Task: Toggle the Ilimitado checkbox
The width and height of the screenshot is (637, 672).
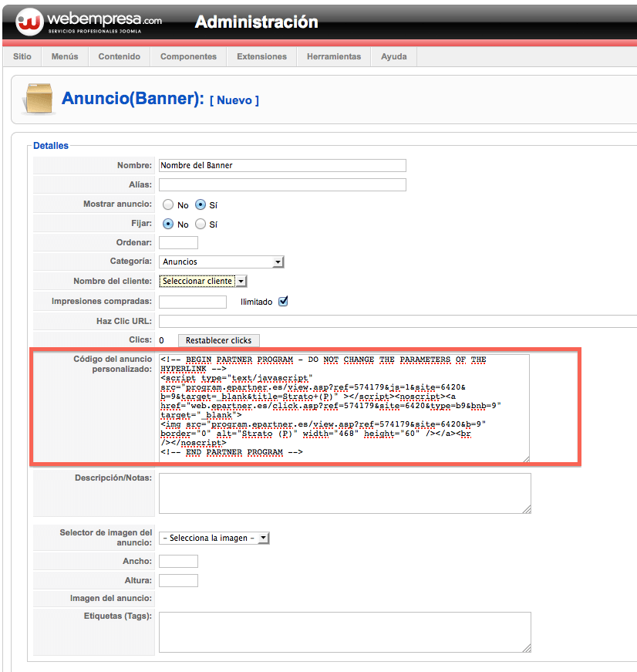Action: 283,302
